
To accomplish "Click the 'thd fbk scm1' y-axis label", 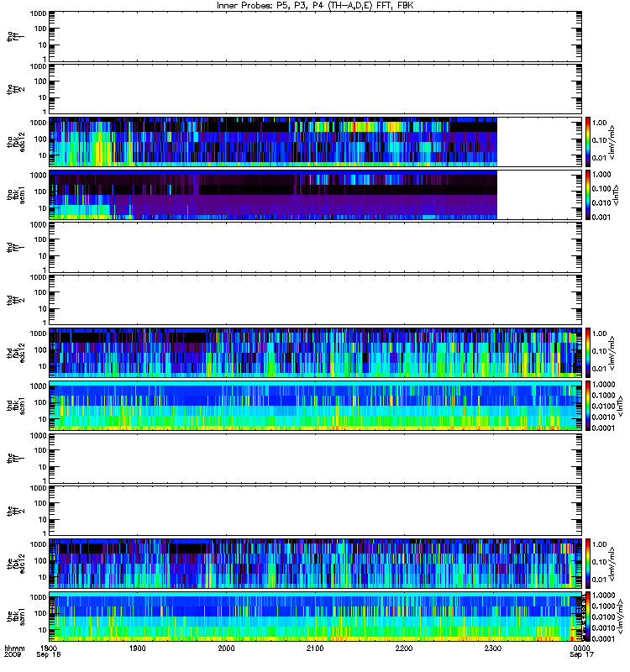I will [x=15, y=405].
